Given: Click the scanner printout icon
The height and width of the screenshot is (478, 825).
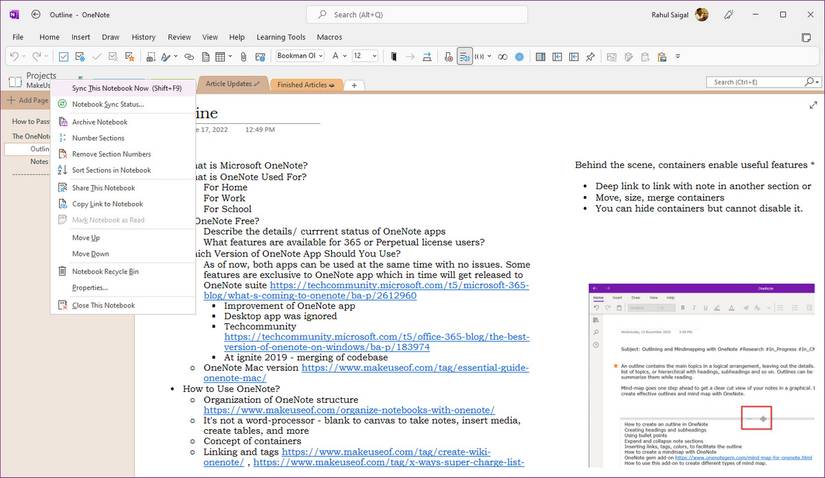Looking at the screenshot, I should (150, 56).
